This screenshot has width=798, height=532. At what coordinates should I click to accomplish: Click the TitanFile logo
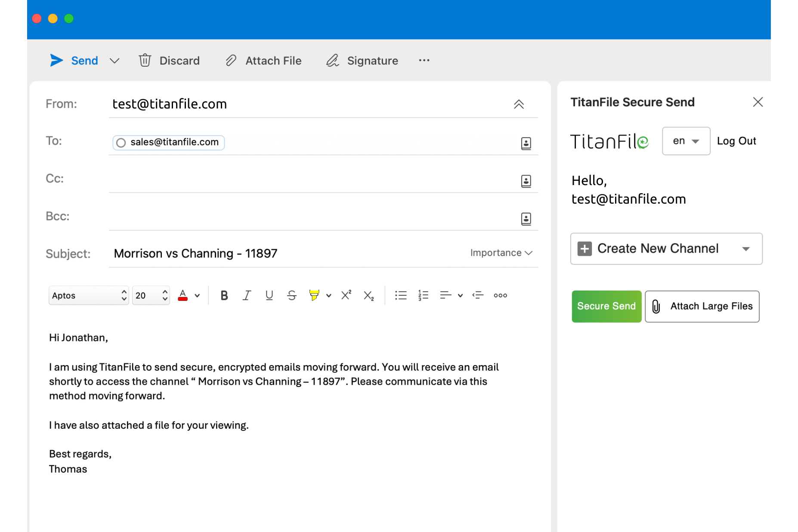(609, 142)
